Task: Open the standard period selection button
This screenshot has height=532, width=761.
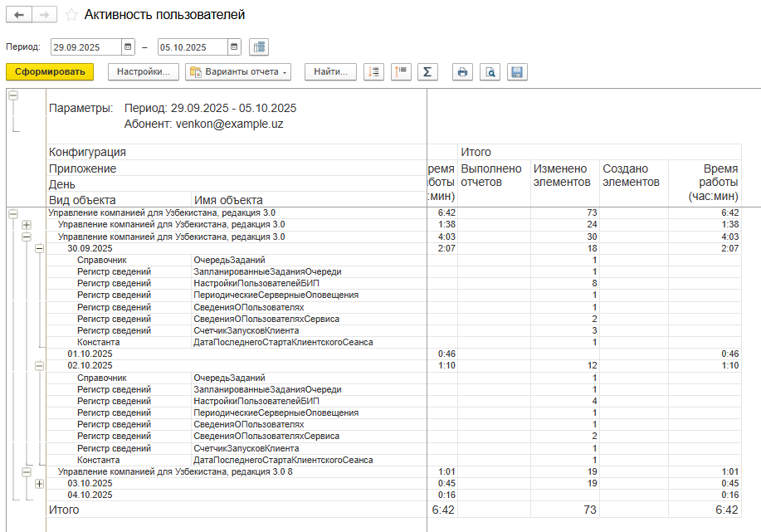Action: coord(259,46)
